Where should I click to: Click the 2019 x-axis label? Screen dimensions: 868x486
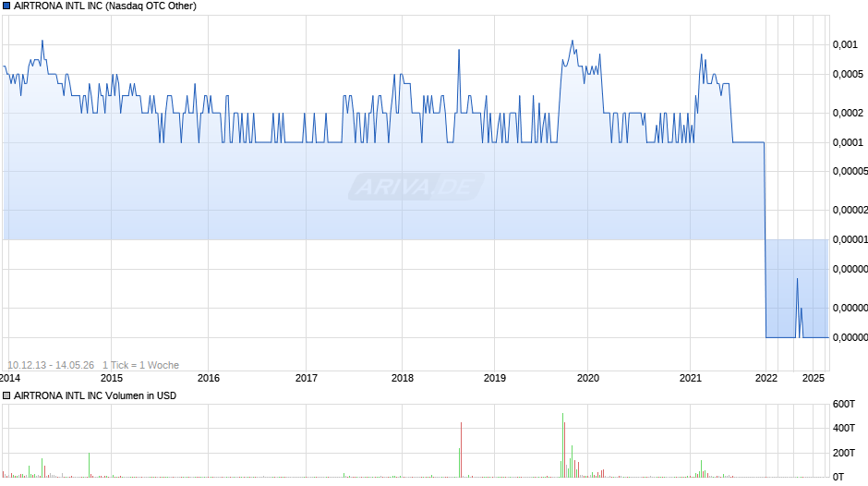(494, 378)
